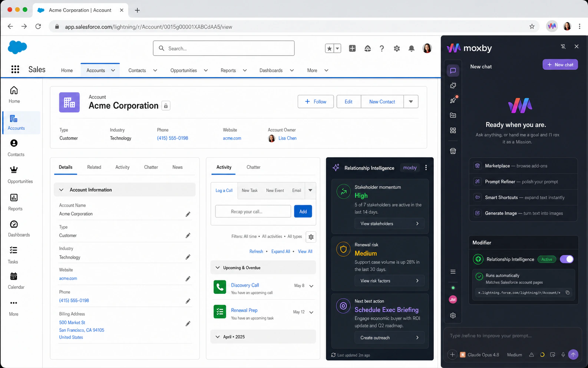Open the notifications bell
The image size is (588, 368).
click(412, 49)
